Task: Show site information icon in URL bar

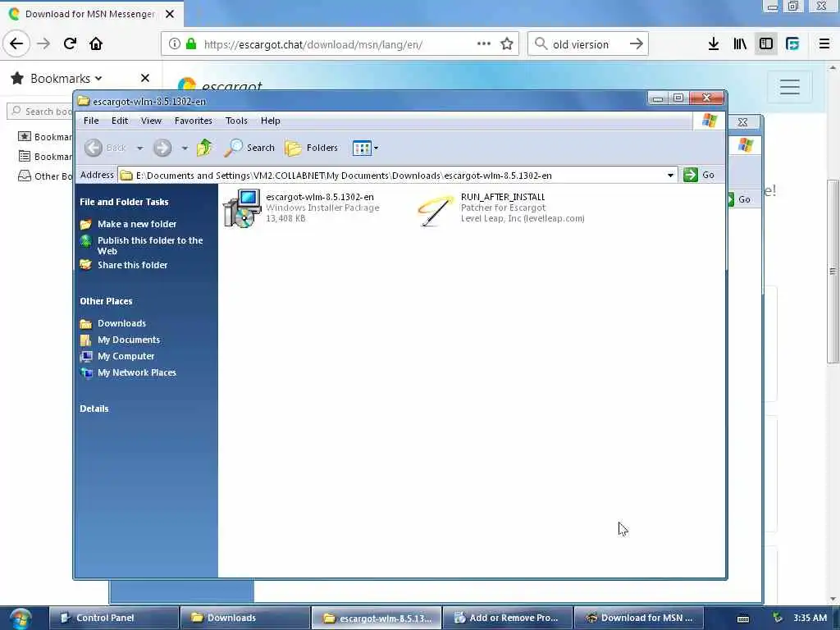Action: (174, 44)
